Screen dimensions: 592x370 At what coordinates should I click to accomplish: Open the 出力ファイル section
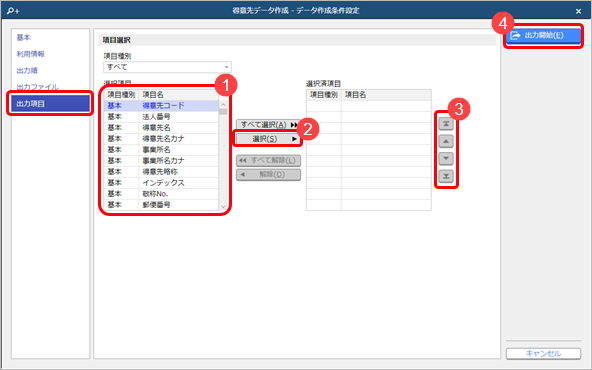point(37,87)
